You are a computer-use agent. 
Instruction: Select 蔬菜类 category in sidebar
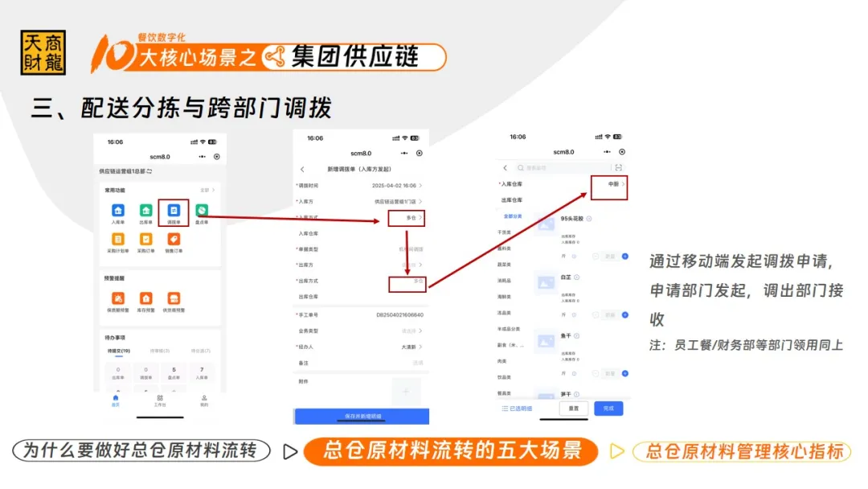(x=504, y=265)
